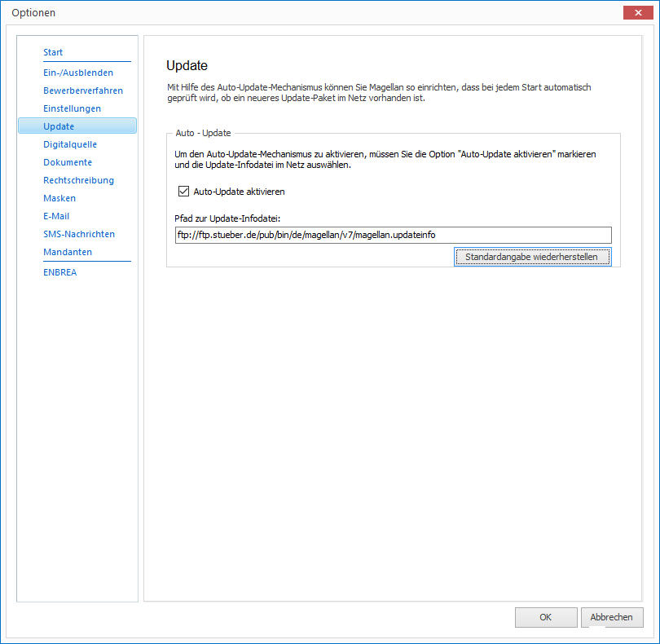Viewport: 660px width, 644px height.
Task: Select the Update sidebar entry
Action: click(x=77, y=126)
